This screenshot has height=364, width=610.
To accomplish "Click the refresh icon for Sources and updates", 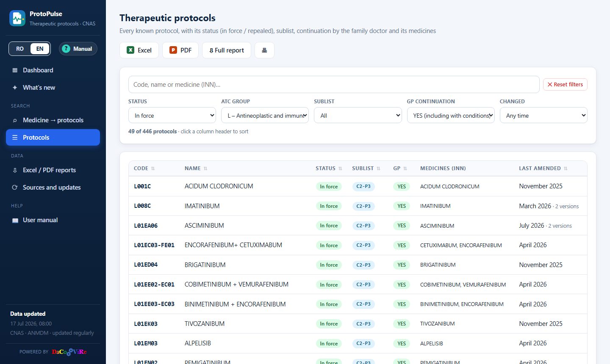I will point(15,188).
